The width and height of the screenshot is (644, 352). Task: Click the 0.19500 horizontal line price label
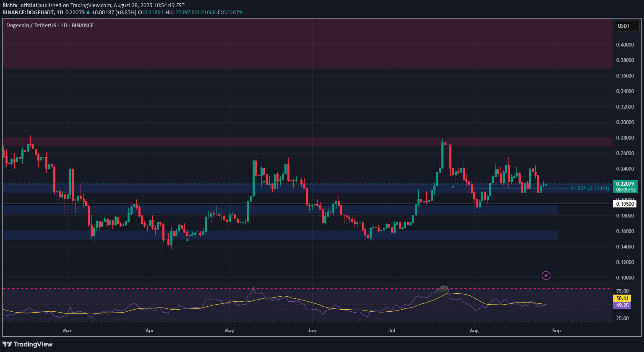pyautogui.click(x=624, y=204)
